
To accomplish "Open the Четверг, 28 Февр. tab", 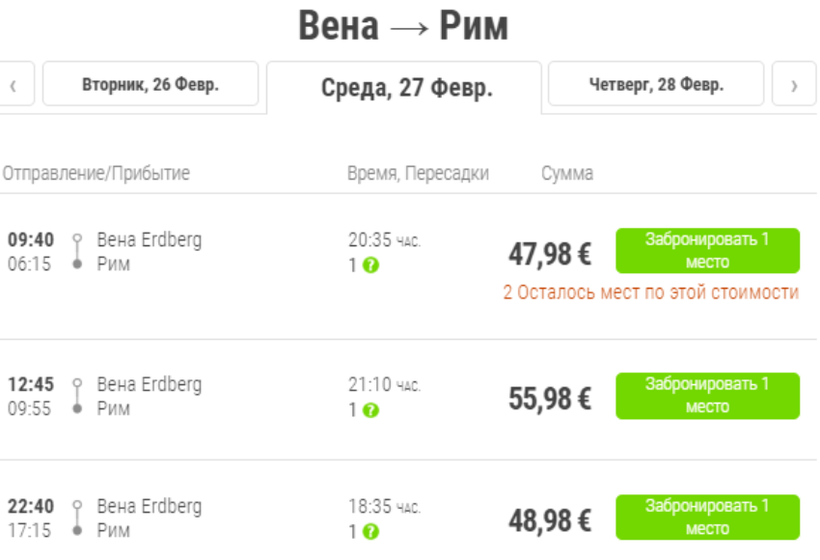I will [x=655, y=85].
